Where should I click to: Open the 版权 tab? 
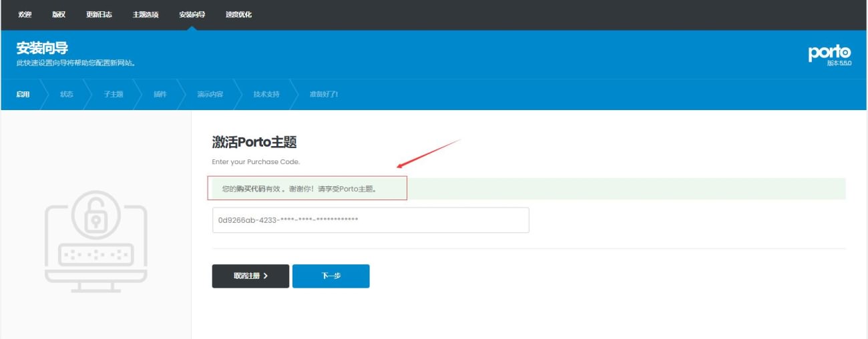coord(59,15)
